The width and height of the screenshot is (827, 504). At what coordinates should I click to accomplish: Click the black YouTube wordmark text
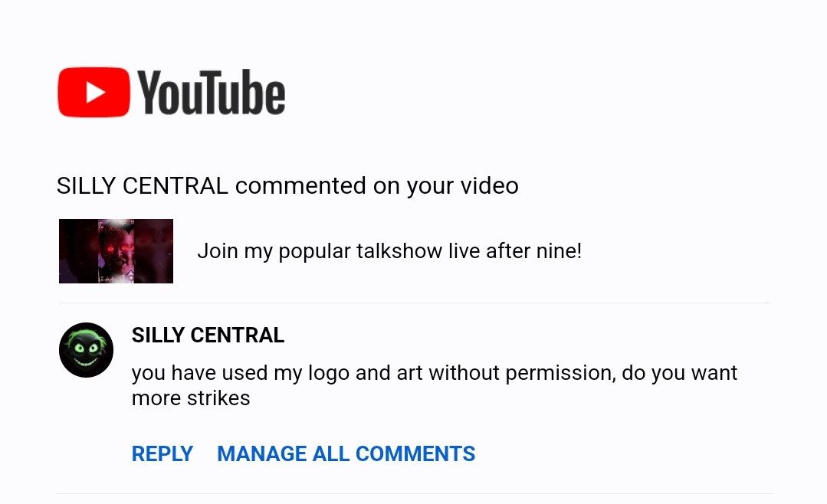[x=212, y=93]
